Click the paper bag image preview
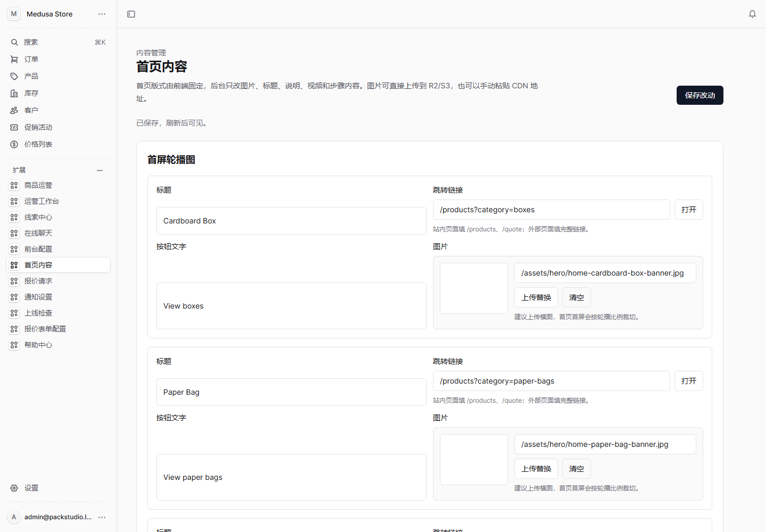This screenshot has height=532, width=766. tap(474, 460)
